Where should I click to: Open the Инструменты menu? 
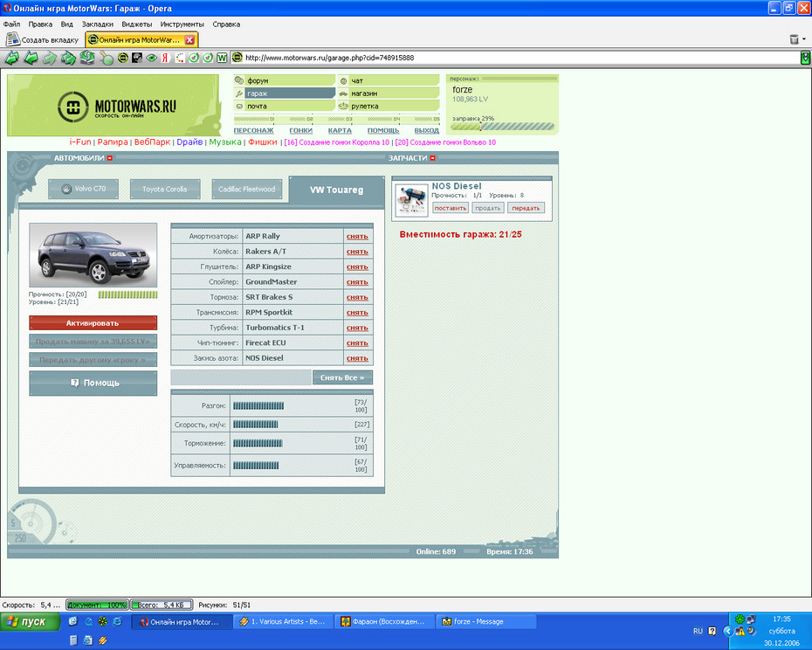[x=182, y=24]
